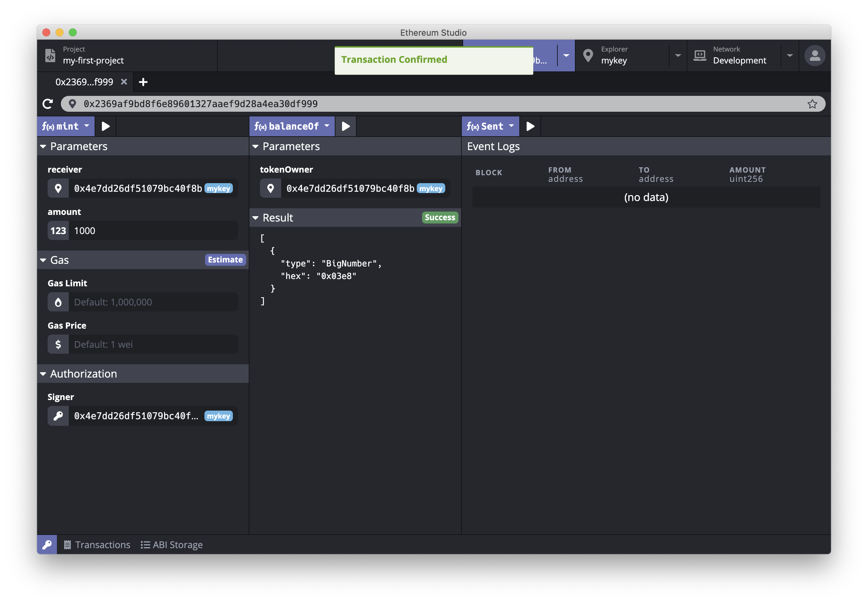Collapse the Gas section
The image size is (868, 603).
[x=43, y=260]
